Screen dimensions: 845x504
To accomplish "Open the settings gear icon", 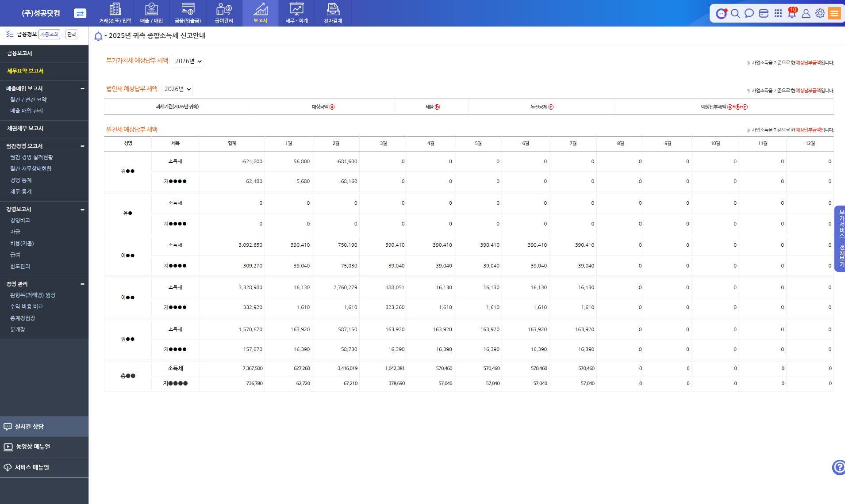I will click(820, 13).
